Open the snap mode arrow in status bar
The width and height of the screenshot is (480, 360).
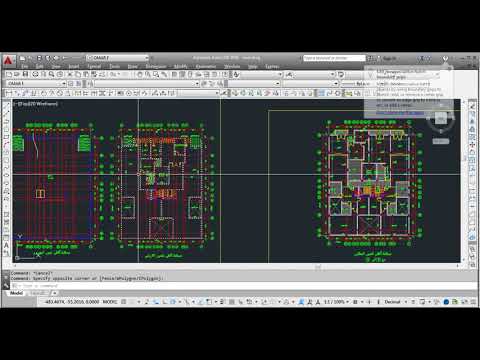pos(138,302)
